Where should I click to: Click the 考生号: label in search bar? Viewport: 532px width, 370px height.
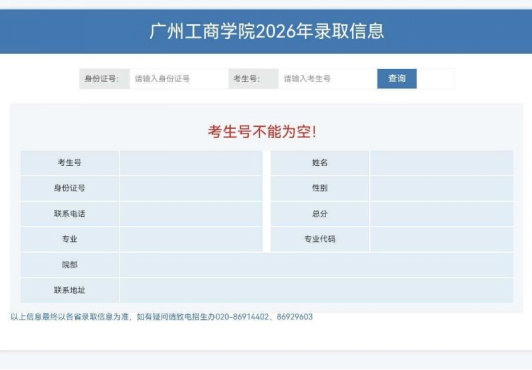coord(247,79)
